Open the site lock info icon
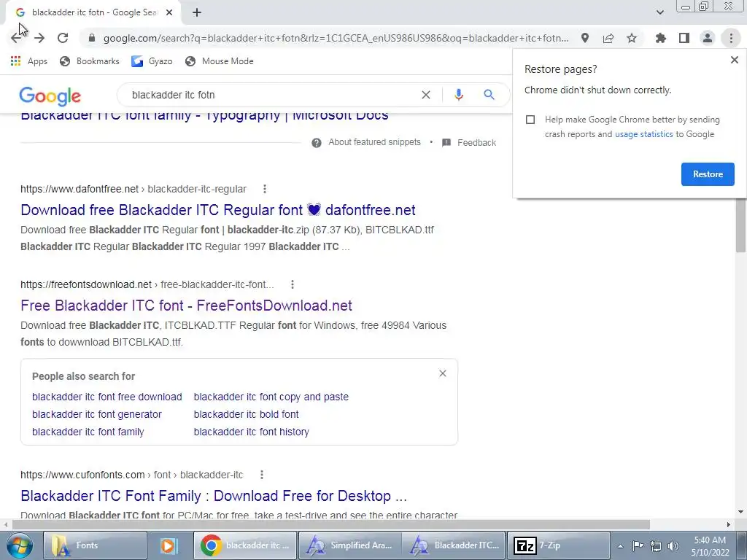This screenshot has width=747, height=560. click(x=92, y=38)
